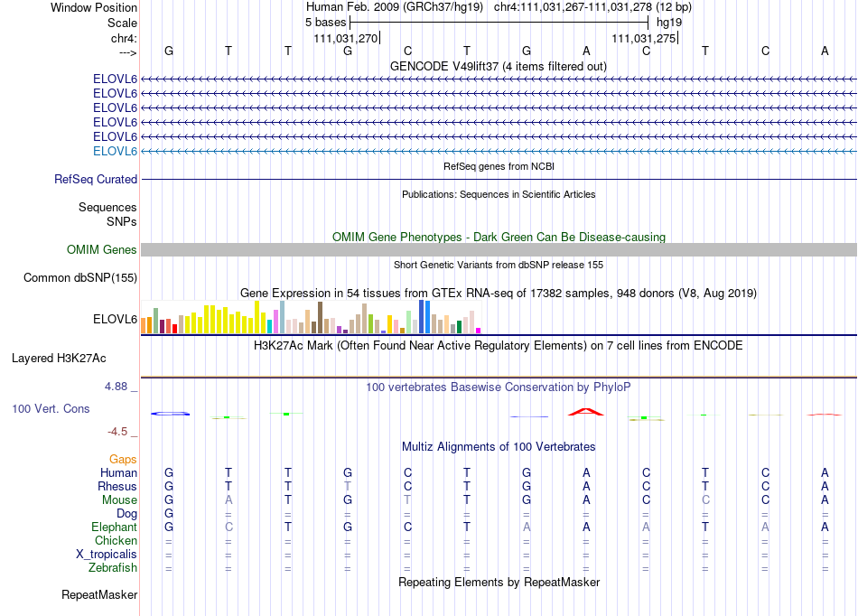The width and height of the screenshot is (858, 616).
Task: Select the Chicken alignment row label
Action: pos(116,540)
